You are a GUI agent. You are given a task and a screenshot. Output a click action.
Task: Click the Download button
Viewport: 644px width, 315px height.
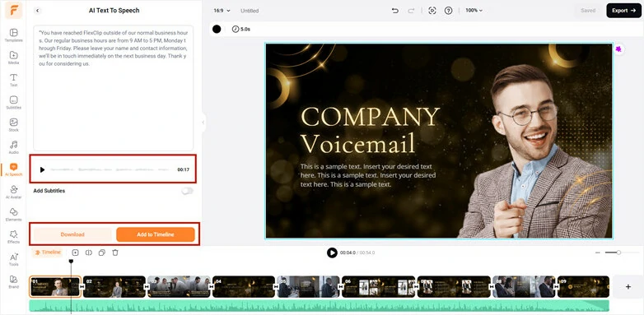[x=72, y=234]
